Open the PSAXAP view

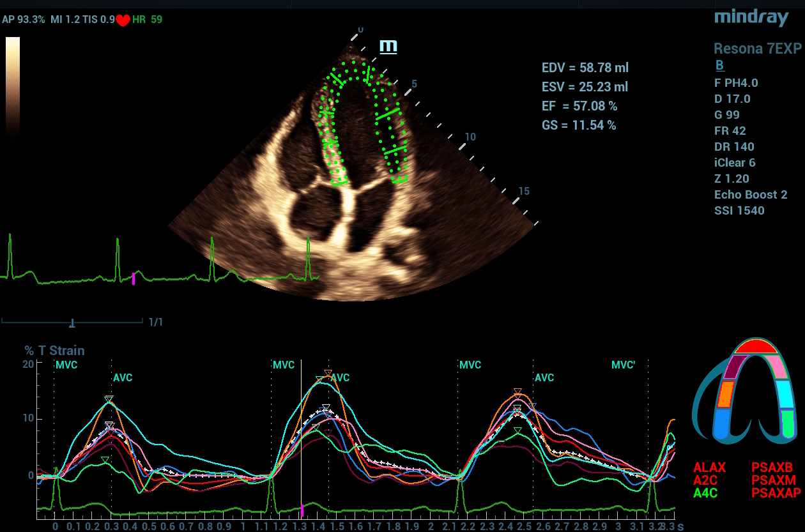[x=776, y=492]
